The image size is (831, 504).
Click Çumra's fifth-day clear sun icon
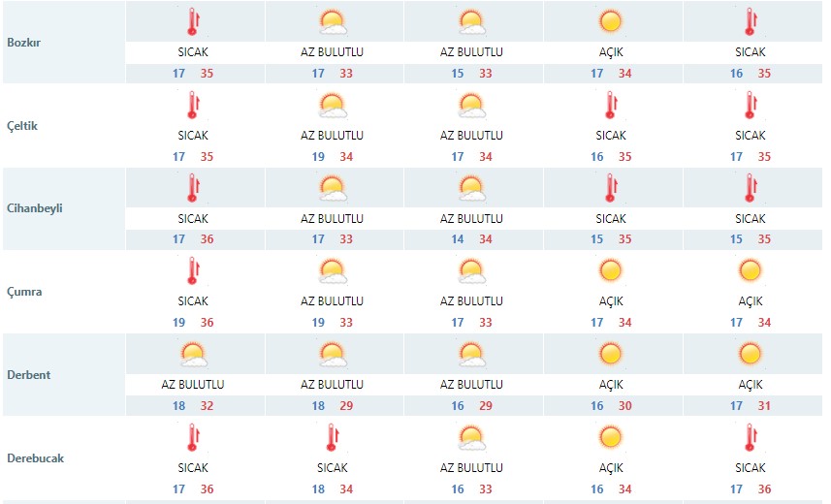(x=750, y=270)
